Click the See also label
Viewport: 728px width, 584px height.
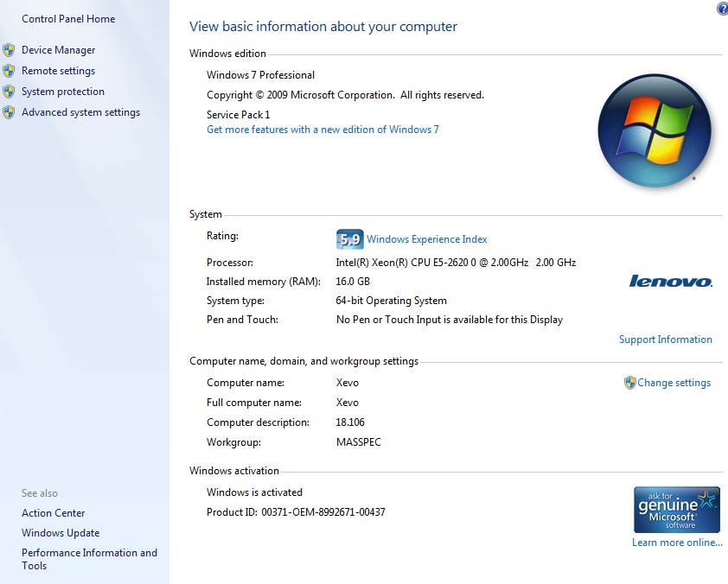coord(40,493)
